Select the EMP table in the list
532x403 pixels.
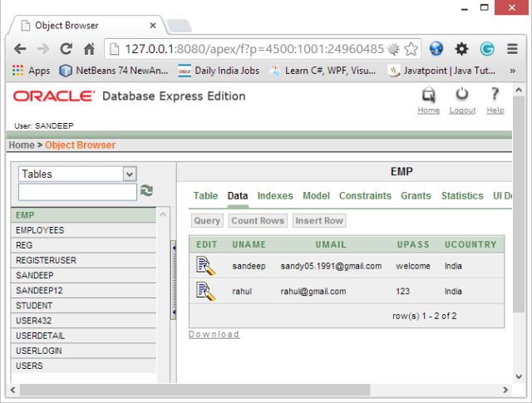click(x=84, y=215)
